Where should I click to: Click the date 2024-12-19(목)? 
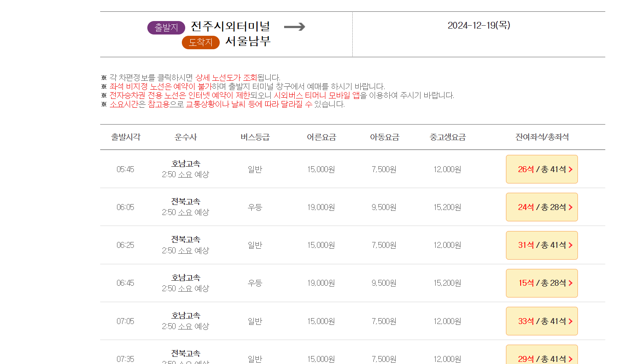coord(479,25)
